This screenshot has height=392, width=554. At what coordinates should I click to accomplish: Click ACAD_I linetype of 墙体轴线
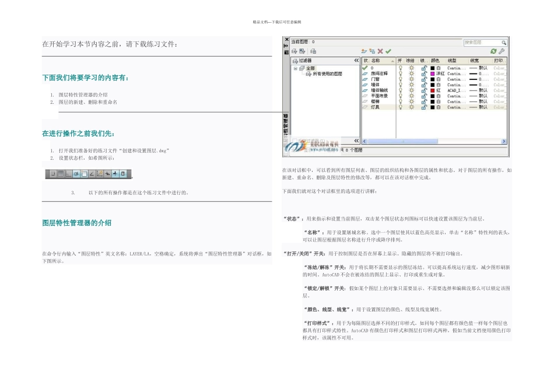pyautogui.click(x=455, y=90)
